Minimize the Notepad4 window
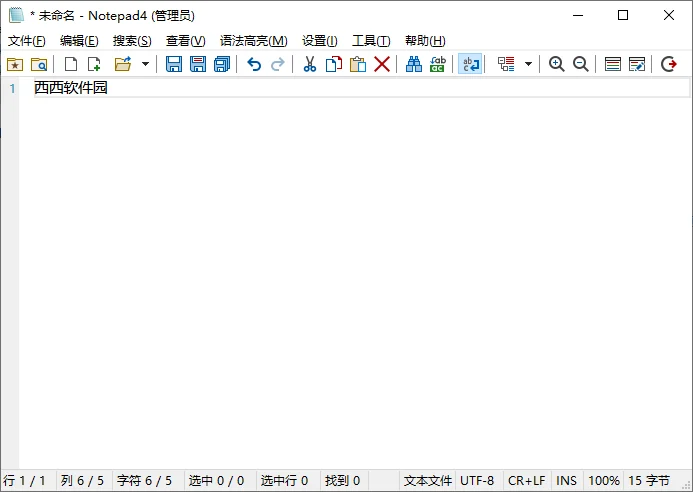Screen dimensions: 693x492 tap(578, 15)
